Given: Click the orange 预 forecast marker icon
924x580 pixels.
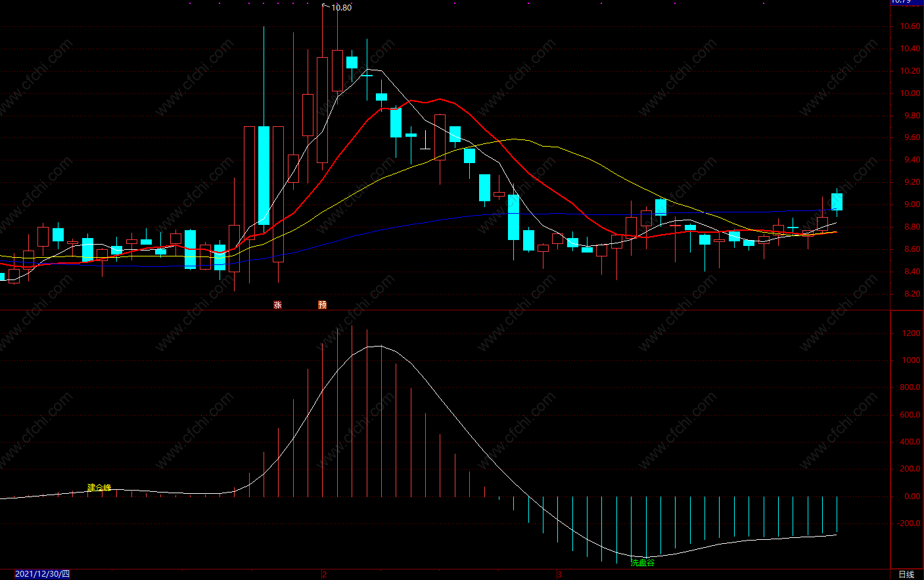Looking at the screenshot, I should click(x=323, y=304).
